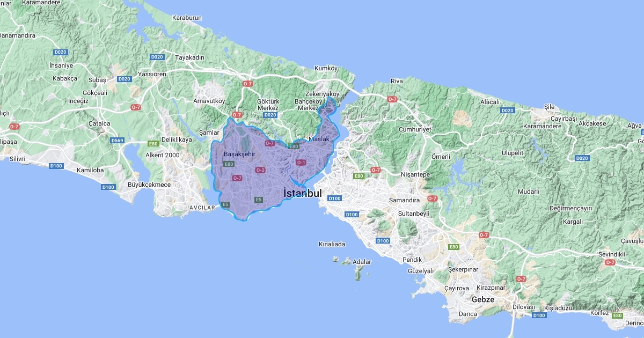Select the Subaşı label
Screen dimensions: 644x338
[x=98, y=79]
